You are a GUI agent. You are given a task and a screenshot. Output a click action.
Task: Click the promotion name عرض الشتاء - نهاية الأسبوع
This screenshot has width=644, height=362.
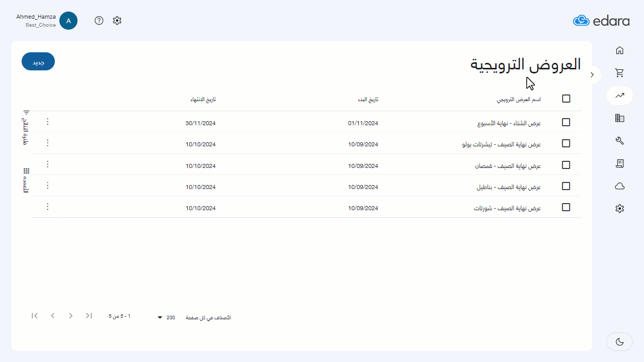coord(509,123)
